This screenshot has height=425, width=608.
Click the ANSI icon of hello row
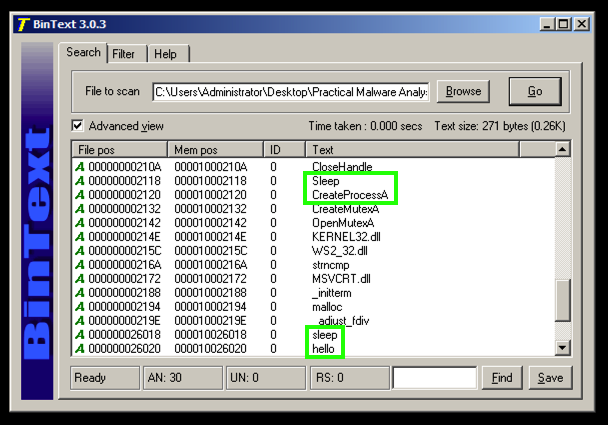click(80, 349)
